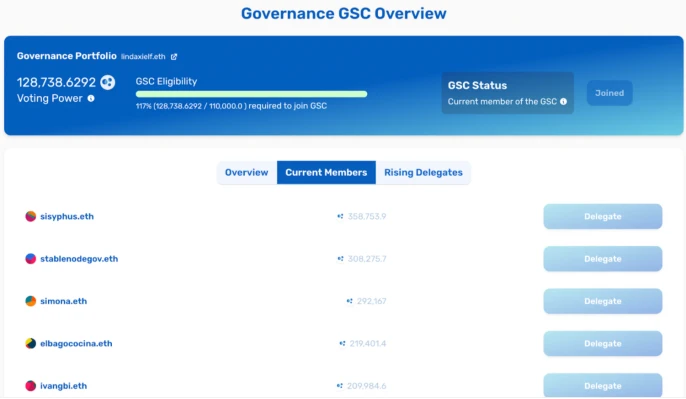Viewport: 686px width, 399px height.
Task: Open external link icon beside lindaxielf.eth
Action: pos(174,57)
